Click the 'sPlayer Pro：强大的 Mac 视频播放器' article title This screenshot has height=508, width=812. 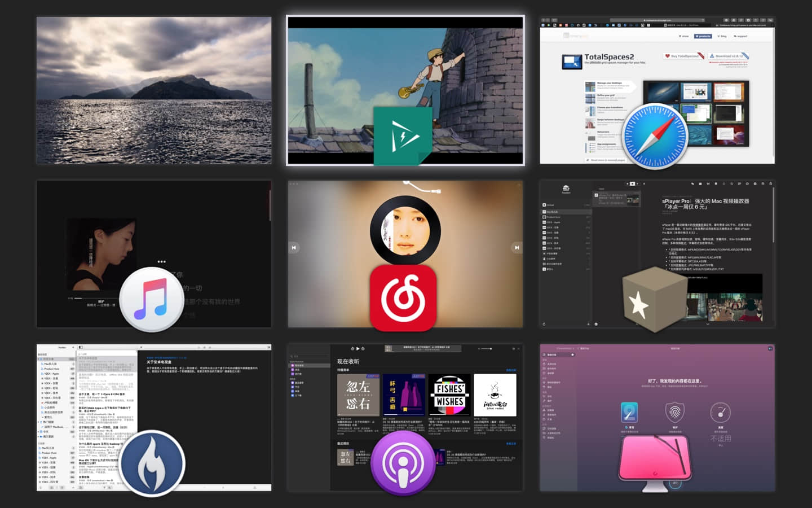[705, 204]
